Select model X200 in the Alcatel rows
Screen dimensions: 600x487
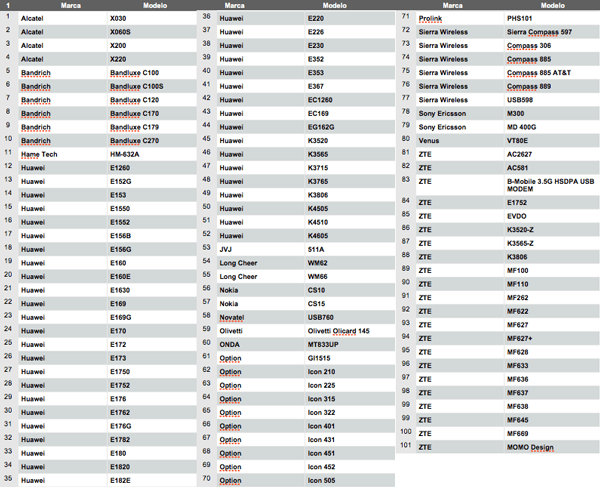tap(152, 46)
